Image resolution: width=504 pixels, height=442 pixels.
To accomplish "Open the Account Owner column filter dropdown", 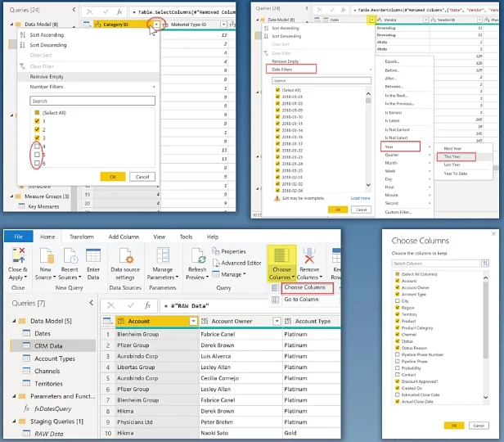I will pos(277,321).
